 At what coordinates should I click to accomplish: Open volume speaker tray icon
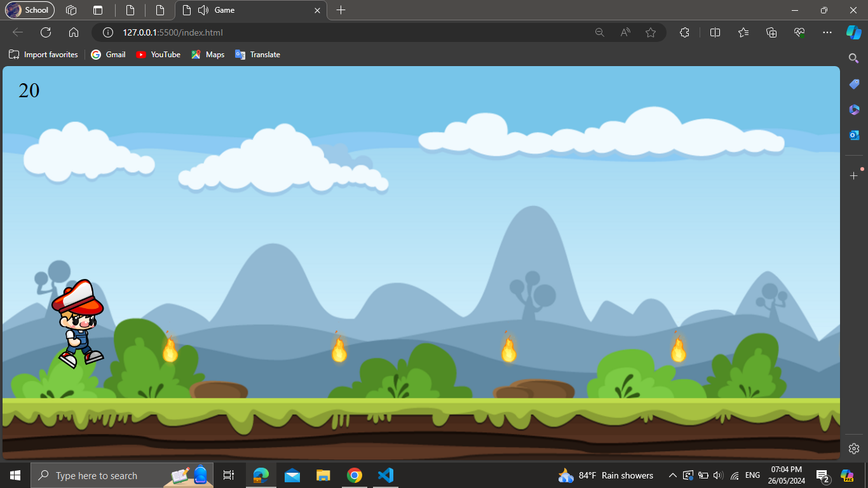coord(719,475)
